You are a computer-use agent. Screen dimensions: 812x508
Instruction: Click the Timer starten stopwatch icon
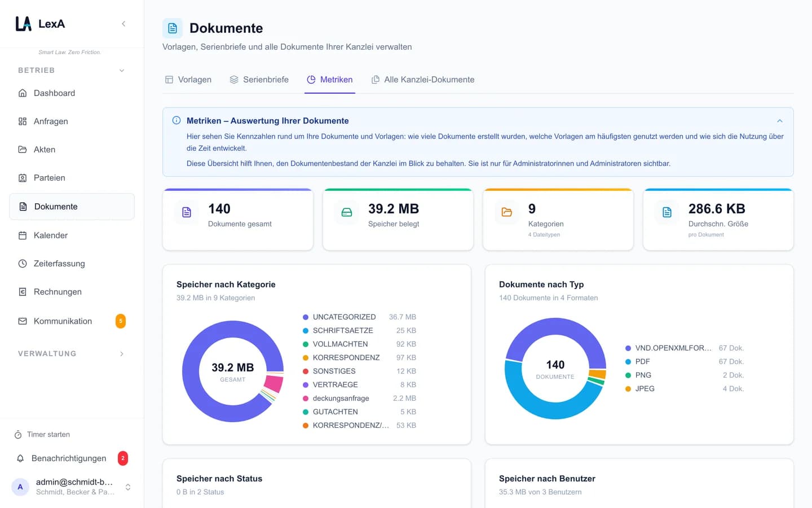point(17,435)
